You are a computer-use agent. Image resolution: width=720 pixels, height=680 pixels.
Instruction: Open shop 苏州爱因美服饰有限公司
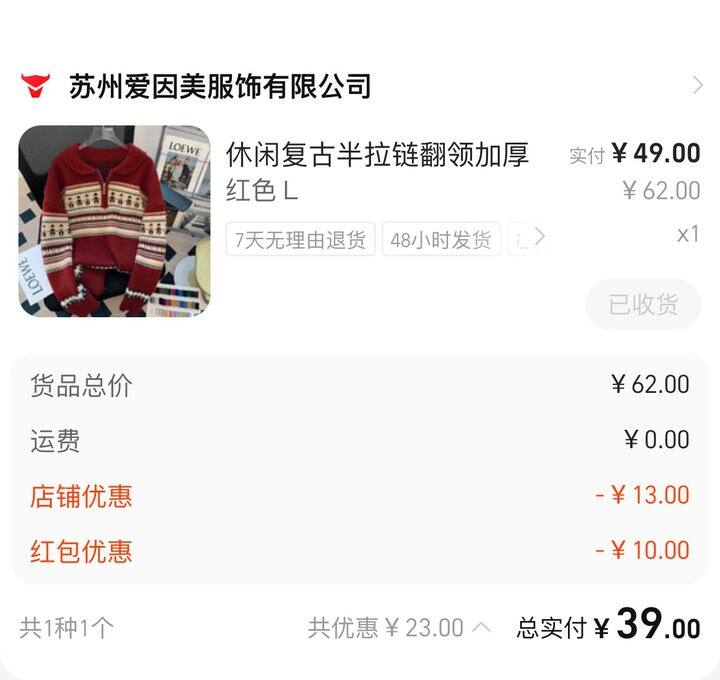point(219,86)
